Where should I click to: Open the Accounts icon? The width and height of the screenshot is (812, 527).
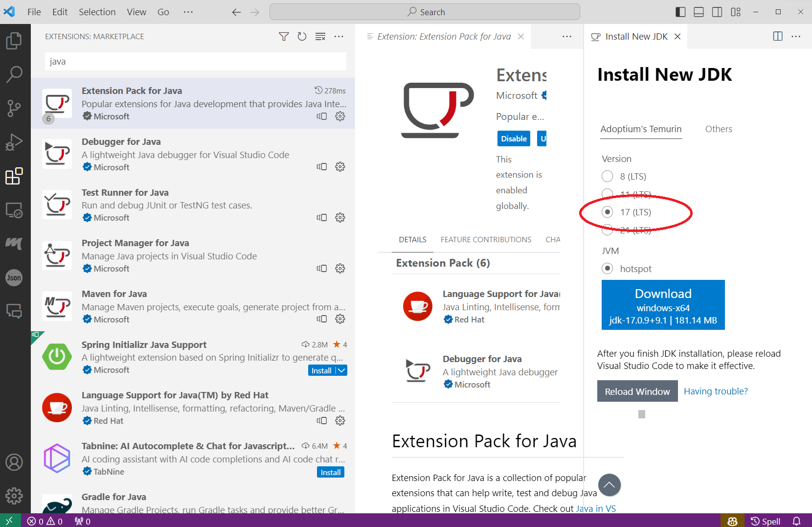[14, 462]
